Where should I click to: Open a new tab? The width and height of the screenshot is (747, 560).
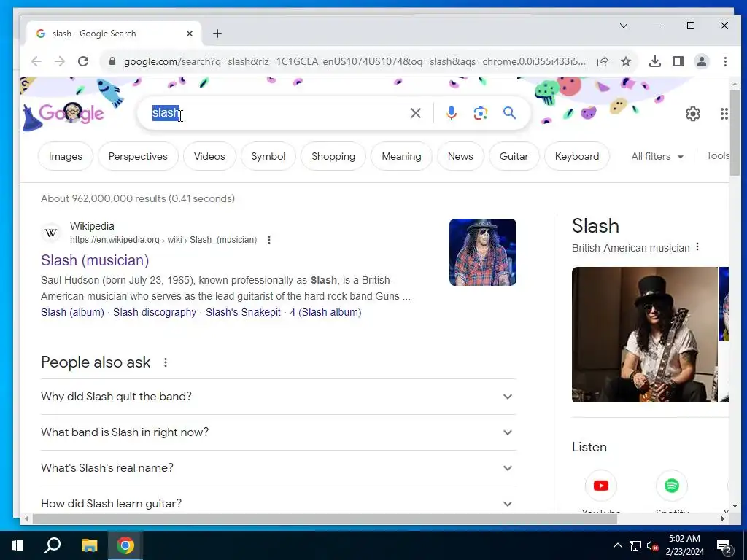tap(217, 34)
